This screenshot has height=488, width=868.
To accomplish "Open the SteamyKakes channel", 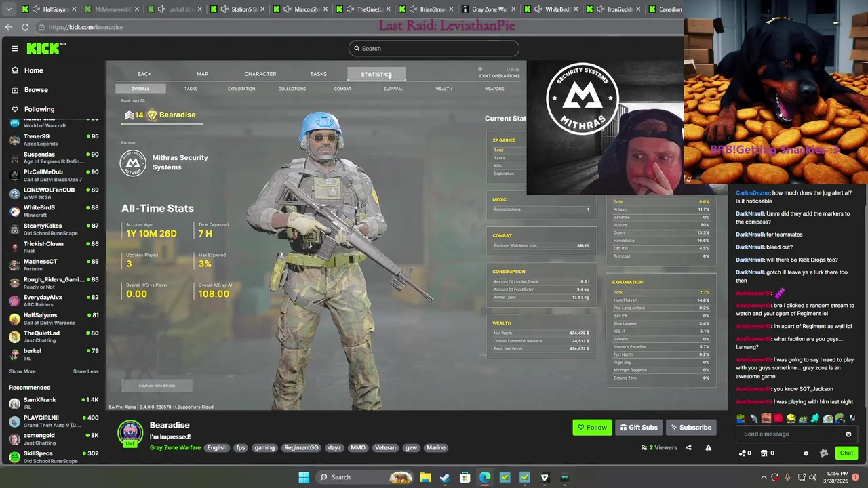I will point(53,229).
